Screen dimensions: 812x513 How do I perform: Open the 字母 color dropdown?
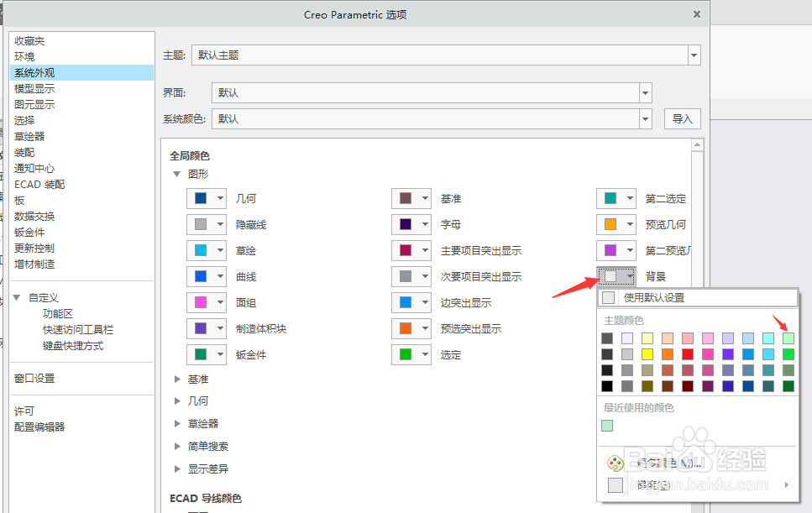click(x=411, y=224)
